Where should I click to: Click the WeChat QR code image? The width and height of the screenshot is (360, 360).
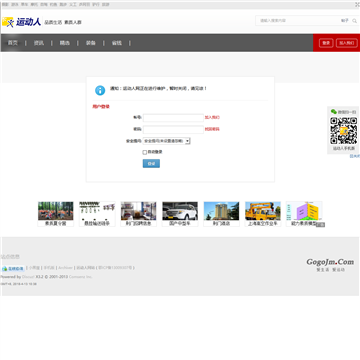(343, 131)
